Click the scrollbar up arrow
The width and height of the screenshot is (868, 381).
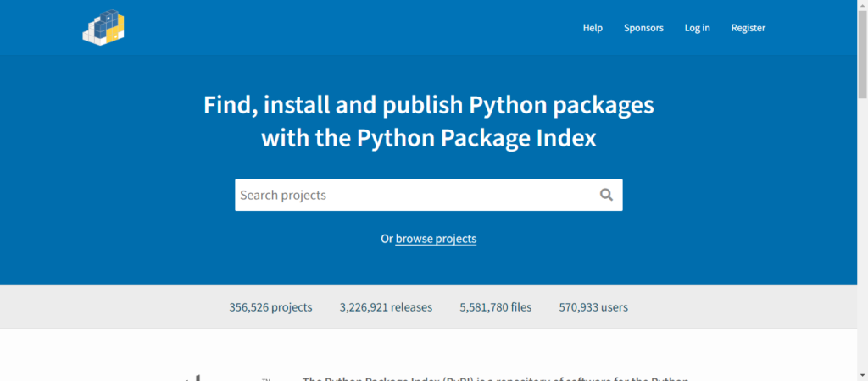(x=863, y=4)
